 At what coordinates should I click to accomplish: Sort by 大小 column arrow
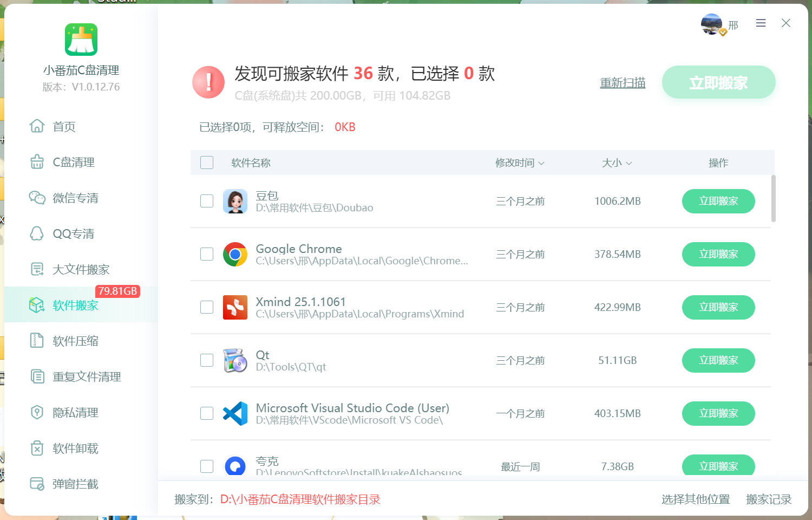tap(629, 163)
